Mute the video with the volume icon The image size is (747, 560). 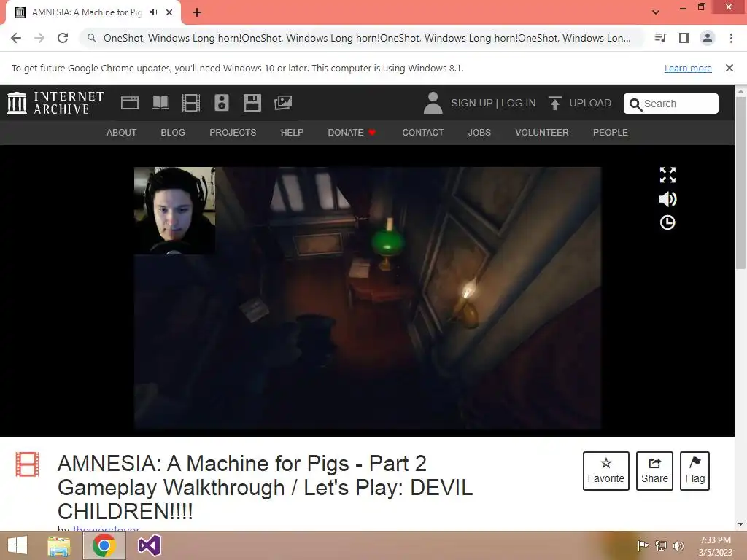667,199
